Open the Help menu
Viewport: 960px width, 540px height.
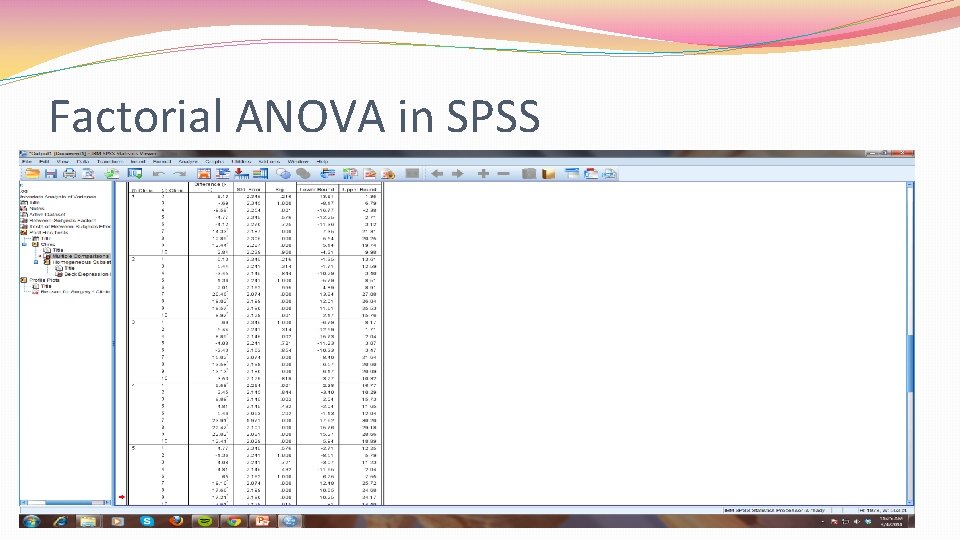coord(323,162)
